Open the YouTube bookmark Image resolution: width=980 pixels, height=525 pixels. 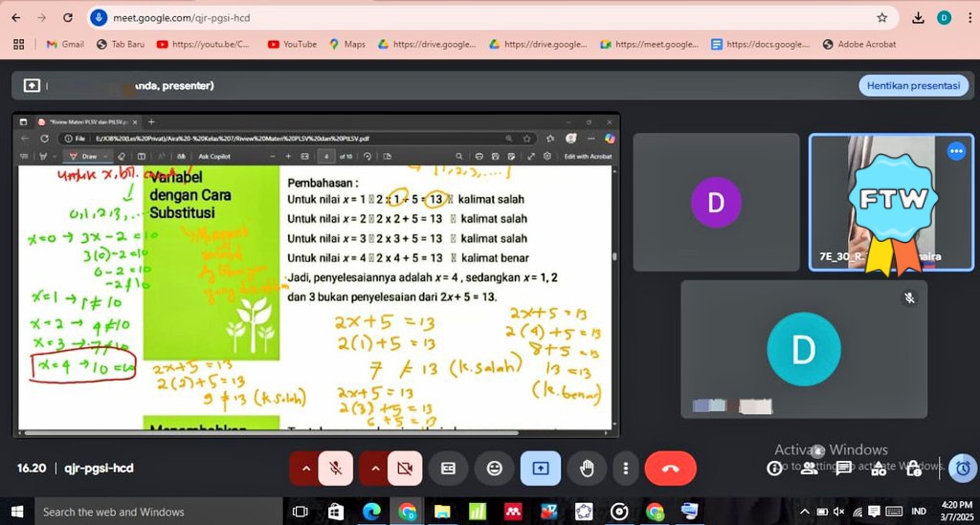point(292,44)
